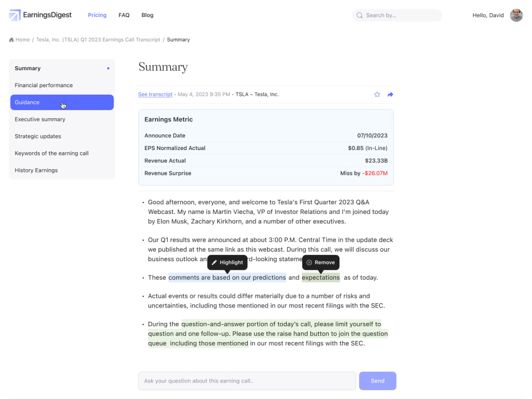Click the 'Actual events or results' paragraph
The image size is (532, 399).
(x=267, y=301)
